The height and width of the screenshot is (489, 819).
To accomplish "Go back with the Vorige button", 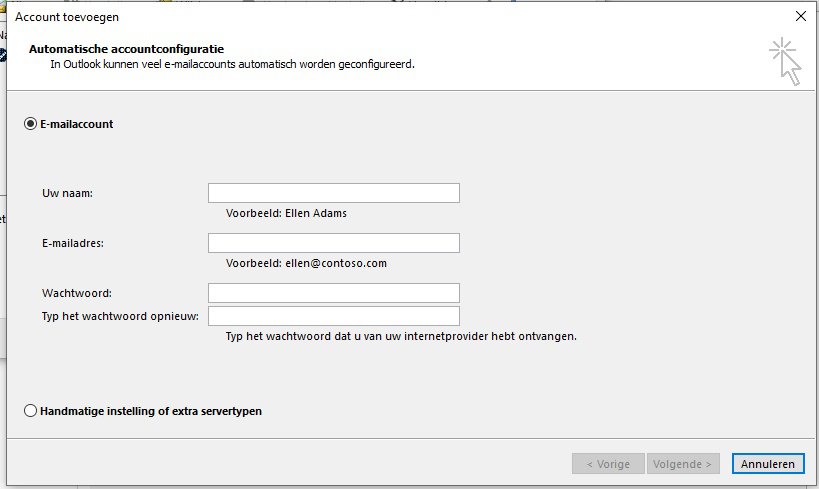I will pos(608,464).
